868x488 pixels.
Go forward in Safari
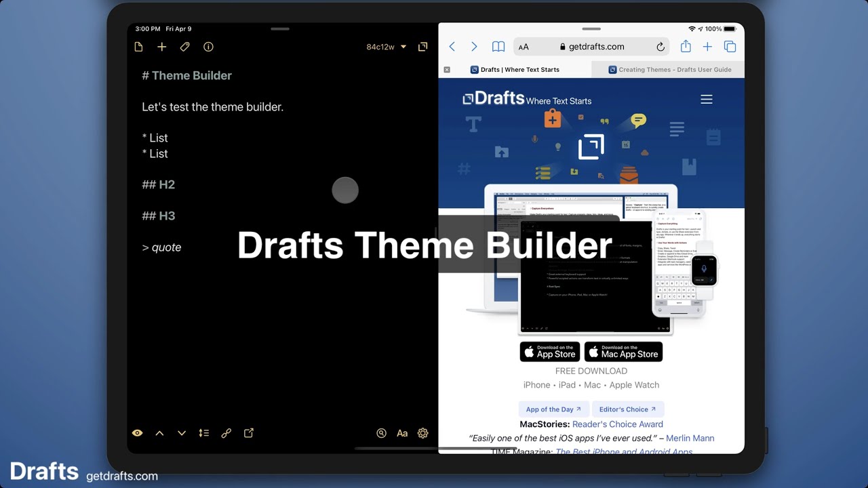point(474,47)
